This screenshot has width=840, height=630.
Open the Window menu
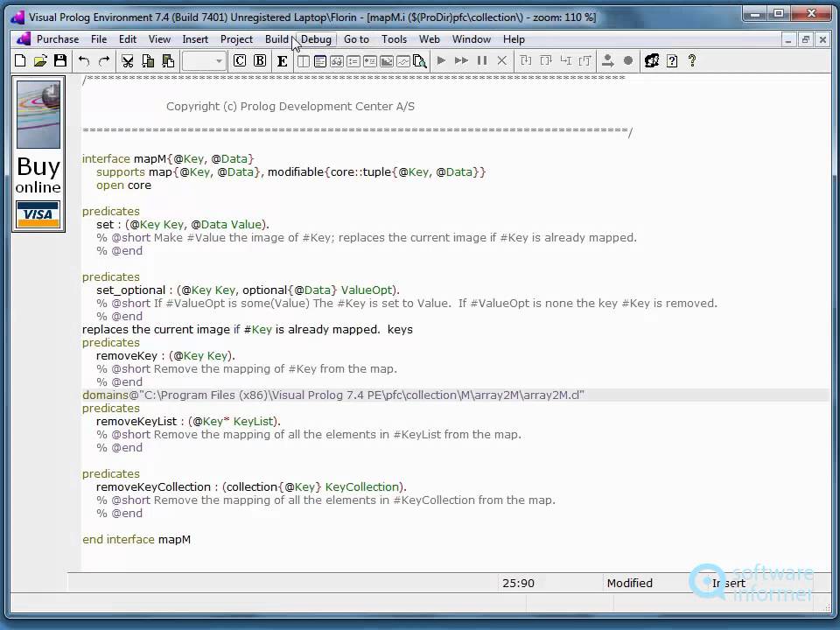[x=472, y=39]
